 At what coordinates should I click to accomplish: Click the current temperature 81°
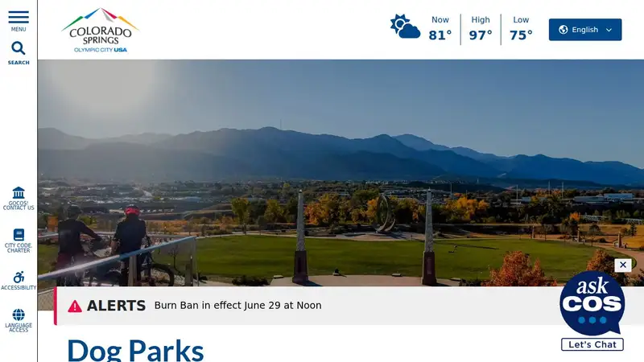[x=440, y=35]
